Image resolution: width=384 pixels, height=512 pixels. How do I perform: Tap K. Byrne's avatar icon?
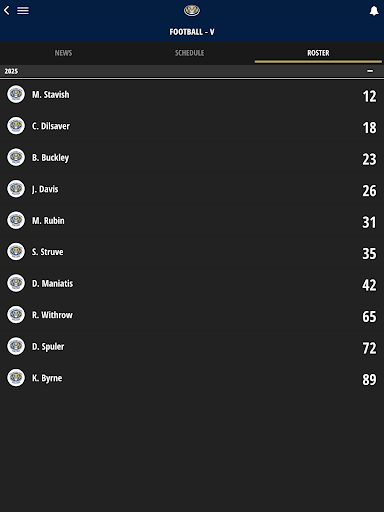coord(16,378)
